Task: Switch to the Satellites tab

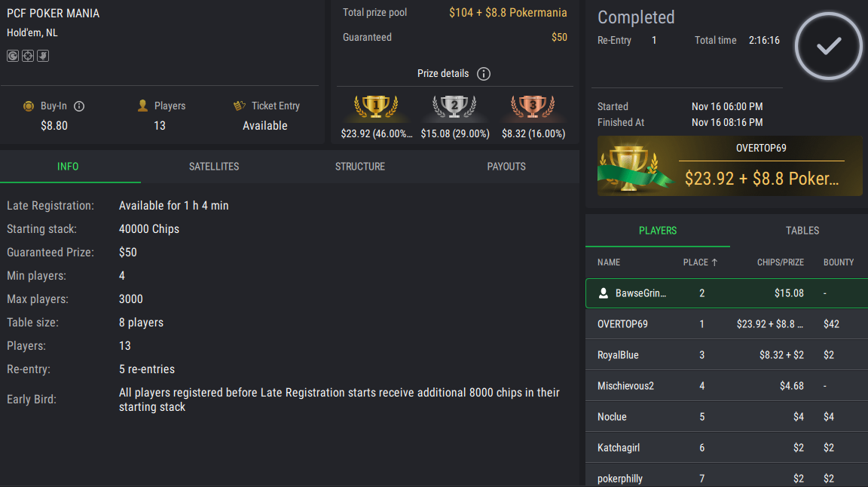Action: click(x=214, y=167)
